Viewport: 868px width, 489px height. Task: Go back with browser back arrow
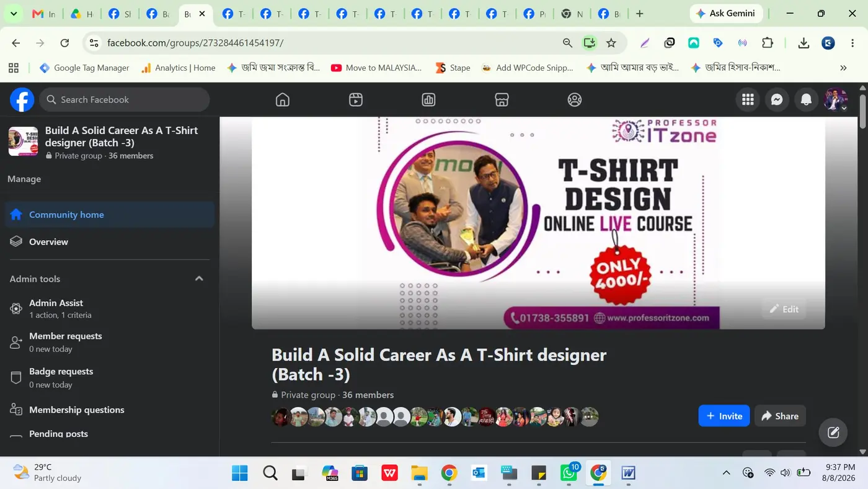[x=16, y=43]
